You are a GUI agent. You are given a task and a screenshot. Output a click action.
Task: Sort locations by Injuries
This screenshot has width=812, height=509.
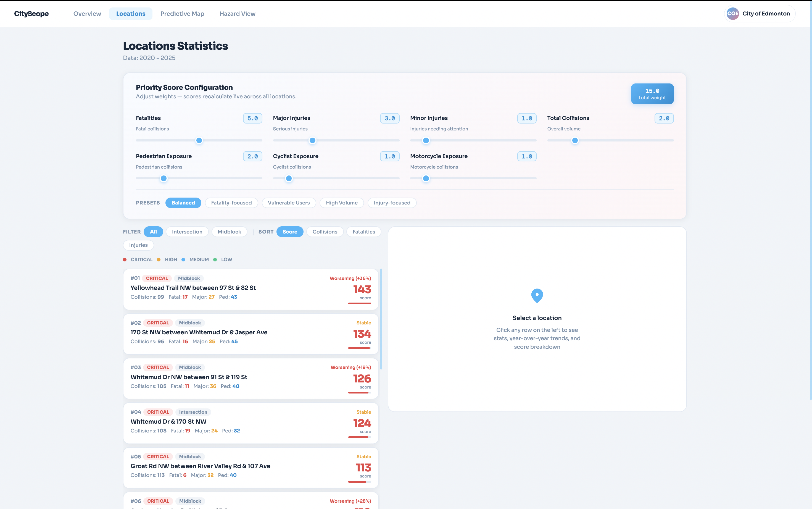click(x=138, y=245)
